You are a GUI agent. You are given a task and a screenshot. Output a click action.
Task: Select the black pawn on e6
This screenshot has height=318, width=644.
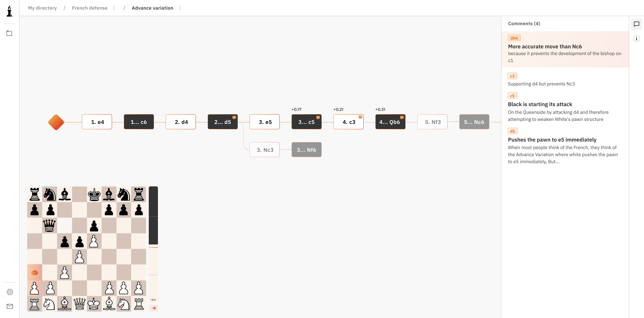click(94, 225)
